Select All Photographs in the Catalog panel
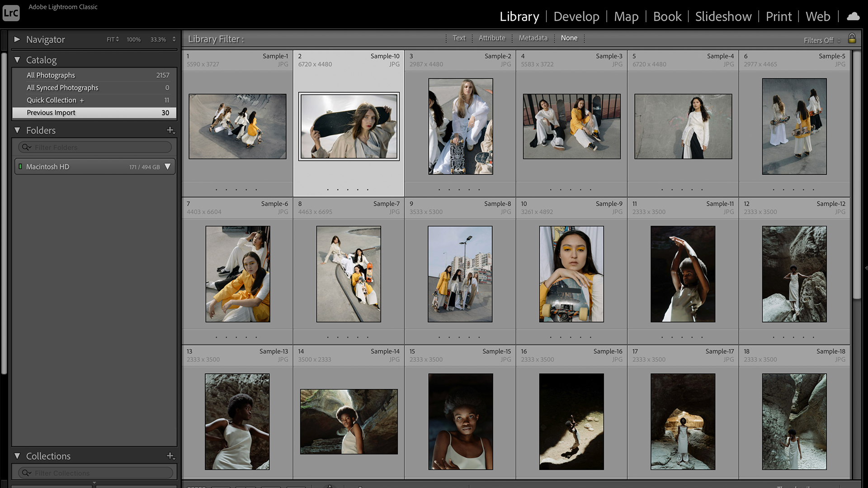This screenshot has width=868, height=488. coord(51,75)
